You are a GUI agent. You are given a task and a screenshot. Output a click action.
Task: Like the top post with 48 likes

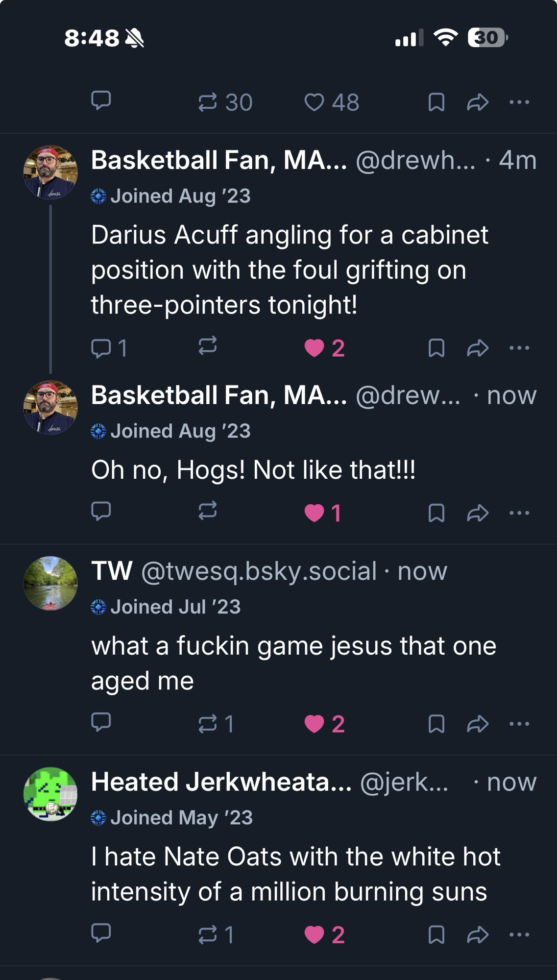click(x=314, y=102)
